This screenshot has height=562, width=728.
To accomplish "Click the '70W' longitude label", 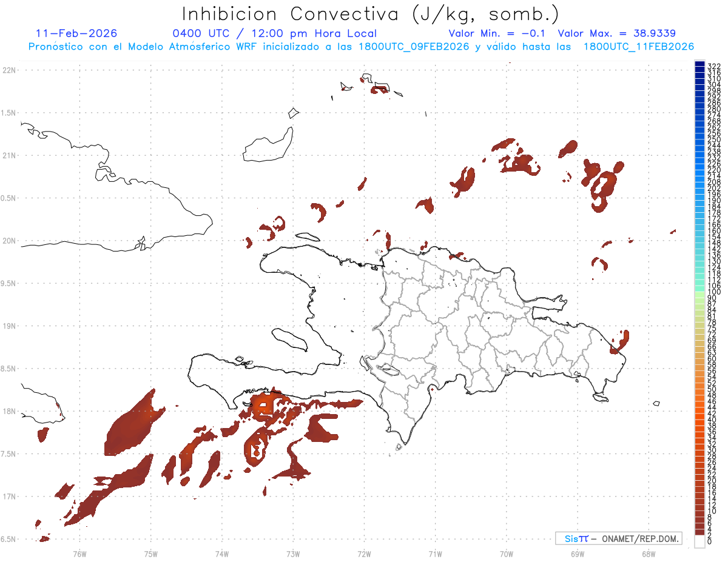I will (507, 554).
